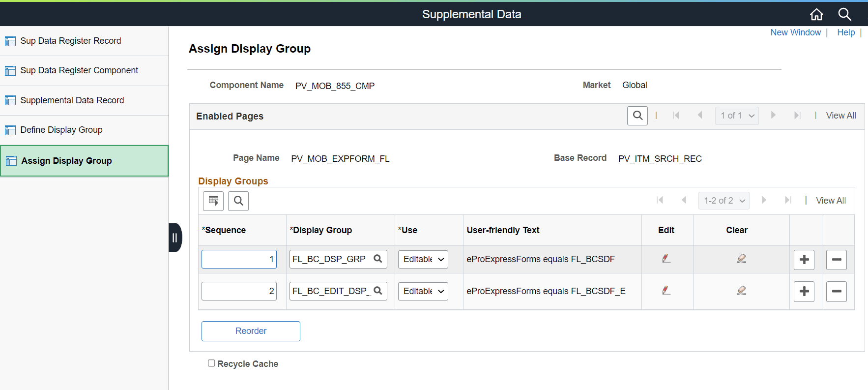The height and width of the screenshot is (390, 868).
Task: Edit text for FL_BCSDF row
Action: tap(666, 258)
